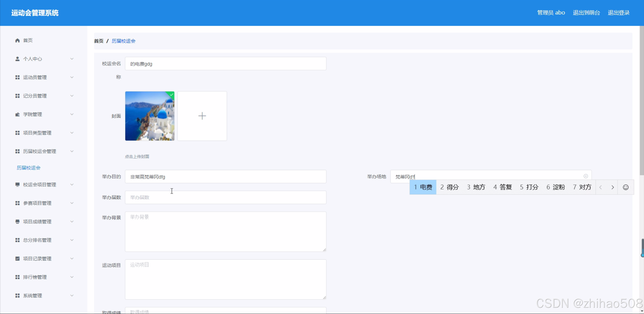Screen dimensions: 644x314
Task: Click the 退出登录 link
Action: click(x=618, y=13)
